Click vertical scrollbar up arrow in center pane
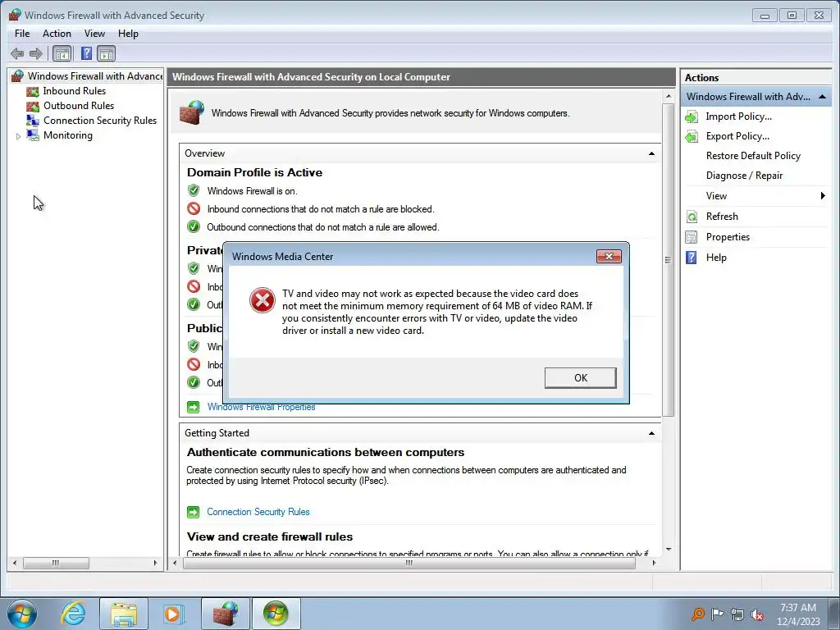The height and width of the screenshot is (630, 840). pyautogui.click(x=668, y=97)
